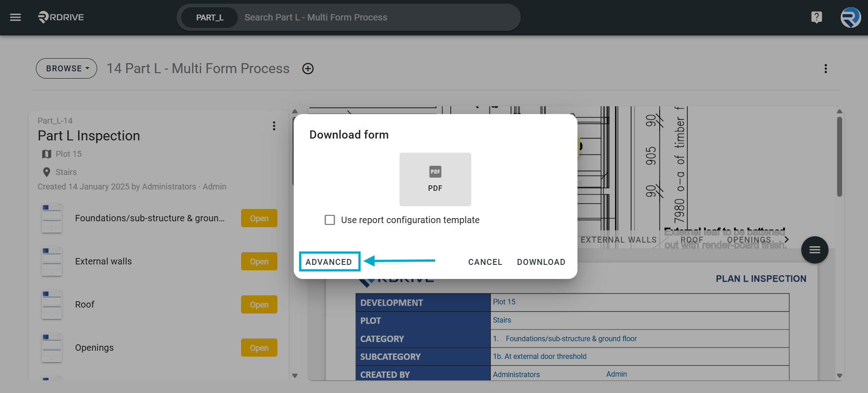This screenshot has width=868, height=393.
Task: Click form list scroll-up arrow
Action: [x=295, y=111]
